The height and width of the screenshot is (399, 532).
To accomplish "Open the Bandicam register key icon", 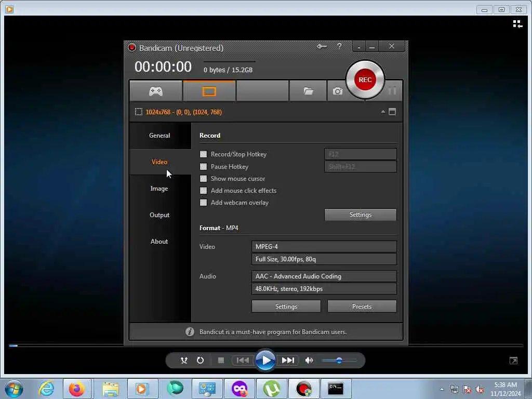I will coord(322,46).
